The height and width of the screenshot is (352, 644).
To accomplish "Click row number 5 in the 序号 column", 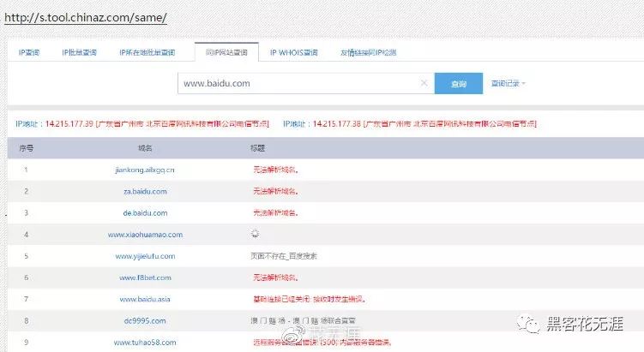I will coord(26,256).
